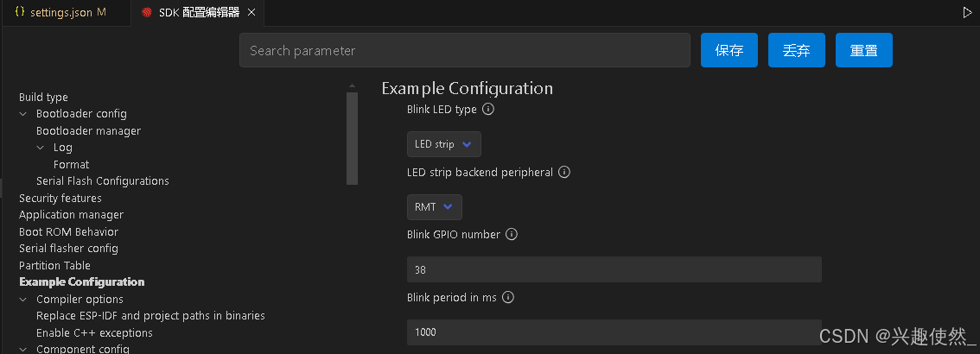980x354 pixels.
Task: Click the 丢弃 discard button
Action: (x=796, y=50)
